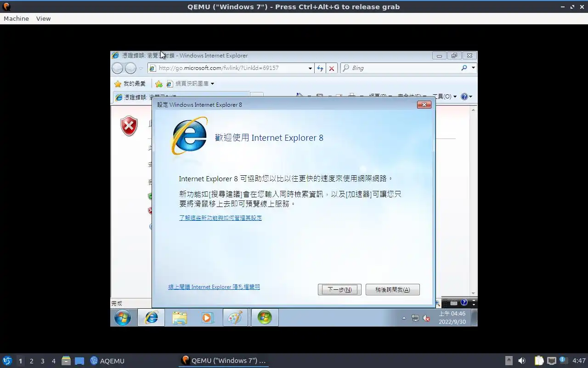Click the show desktop icon on host panel
Viewport: 588px width, 368px height.
79,361
